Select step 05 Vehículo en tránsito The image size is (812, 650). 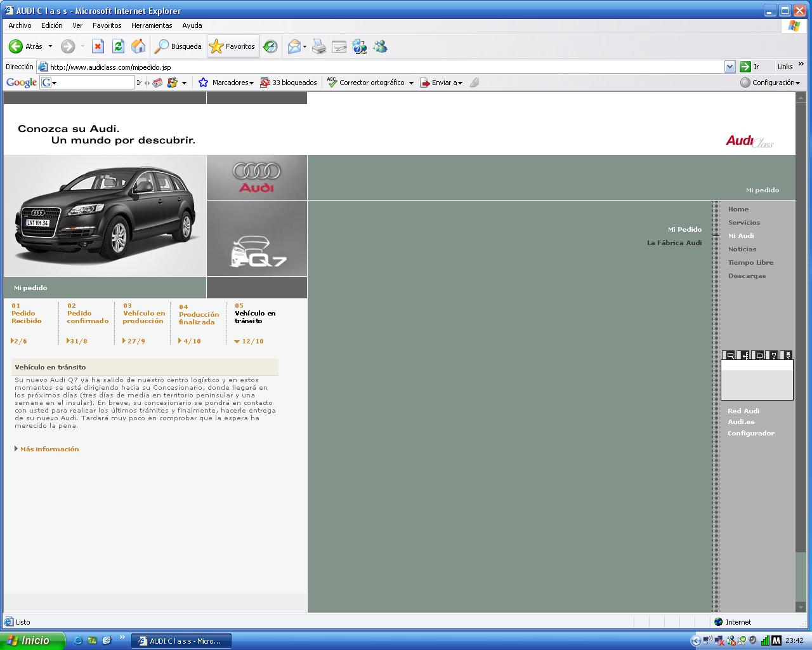[x=255, y=314]
